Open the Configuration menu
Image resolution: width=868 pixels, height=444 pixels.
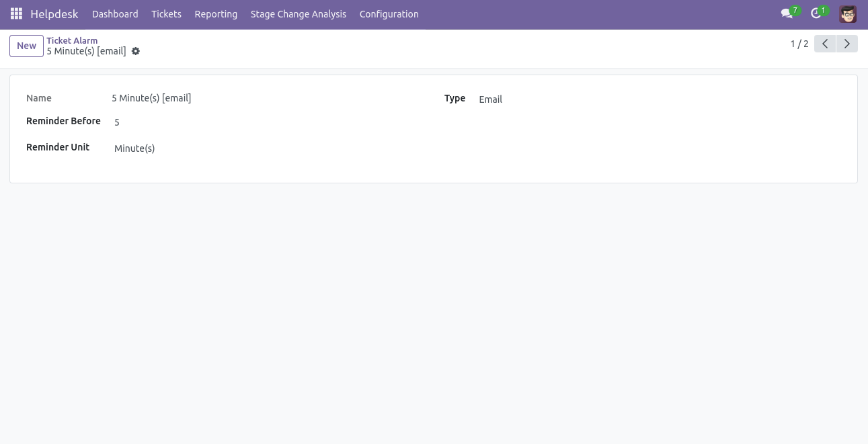[x=389, y=14]
